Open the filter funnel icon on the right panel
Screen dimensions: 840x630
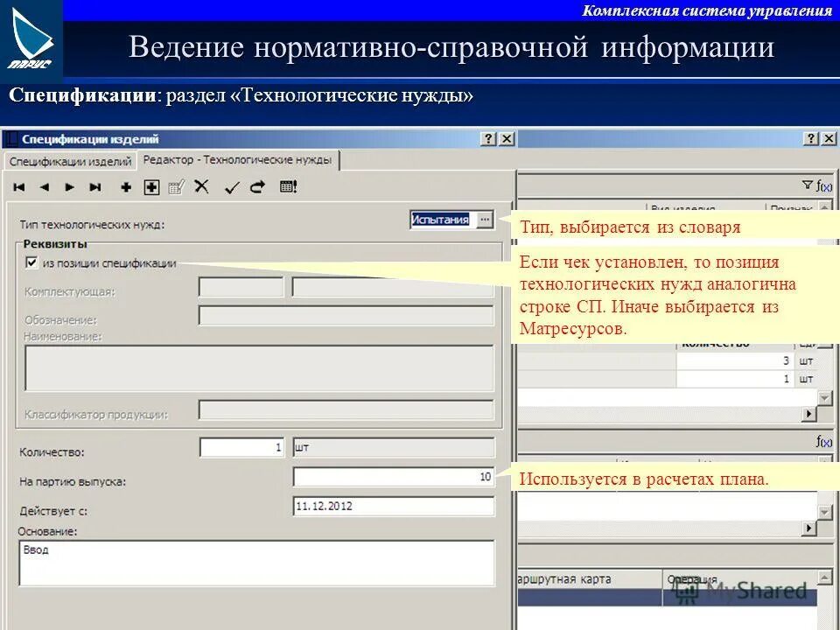click(808, 184)
